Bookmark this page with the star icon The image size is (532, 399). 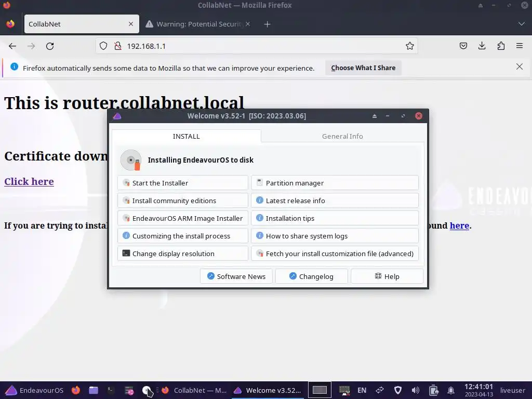coord(409,46)
